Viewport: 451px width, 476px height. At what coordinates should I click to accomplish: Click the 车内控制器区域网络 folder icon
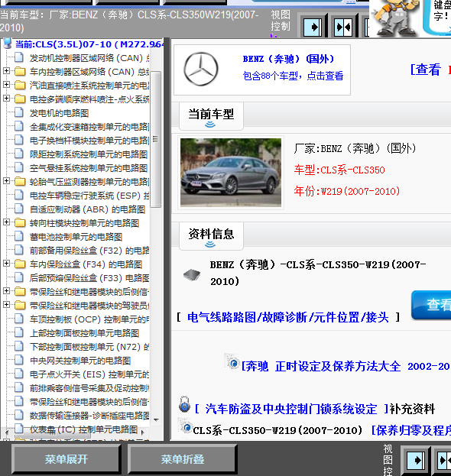[20, 71]
